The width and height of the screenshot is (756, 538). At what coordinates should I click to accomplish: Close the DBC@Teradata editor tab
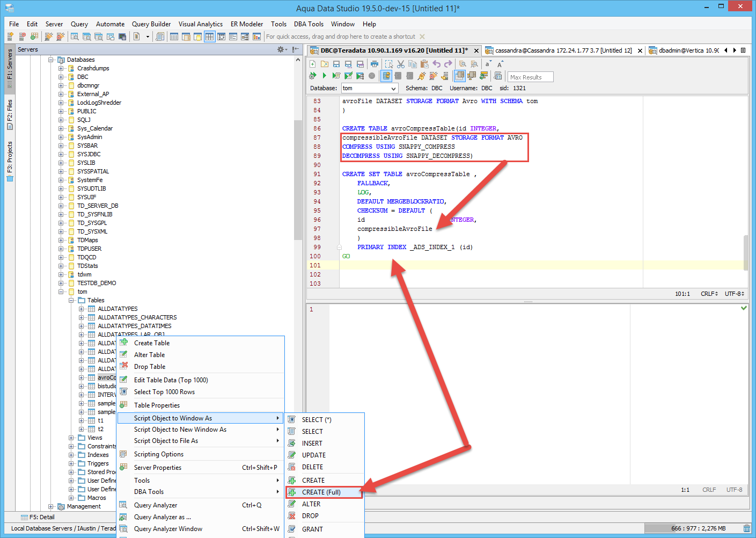click(476, 50)
